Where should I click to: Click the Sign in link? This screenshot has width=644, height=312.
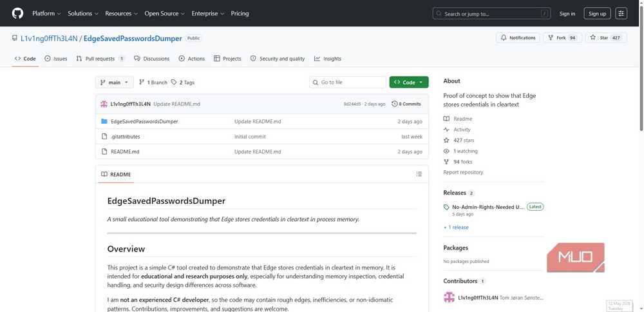[567, 14]
